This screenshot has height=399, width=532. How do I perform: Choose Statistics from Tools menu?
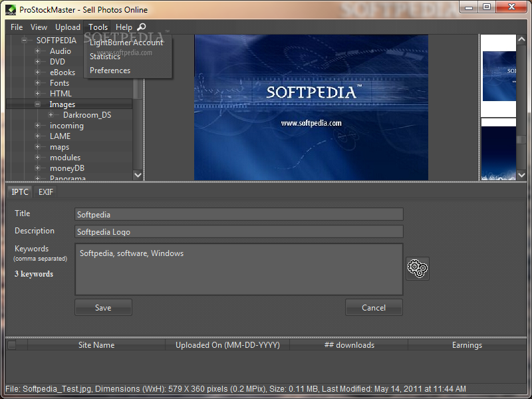105,57
